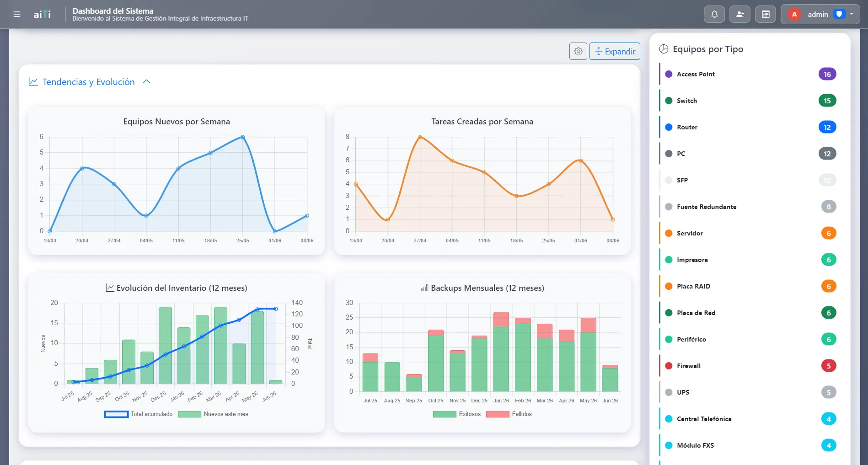The height and width of the screenshot is (465, 868).
Task: Click the blue shield badge beside admin
Action: coord(839,14)
